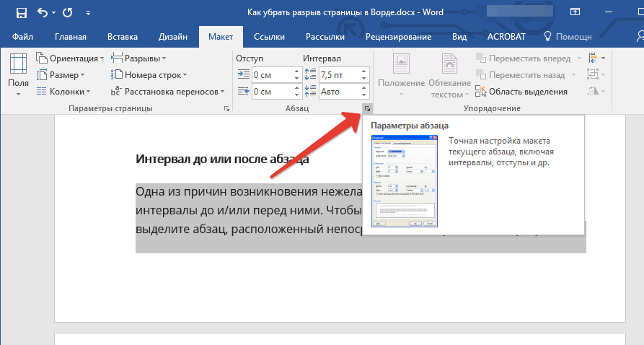
Task: Open the Файл menu
Action: pos(22,37)
